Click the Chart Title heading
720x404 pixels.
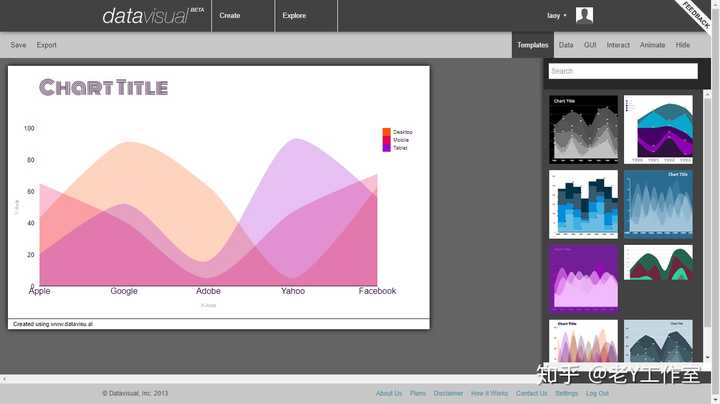(103, 87)
